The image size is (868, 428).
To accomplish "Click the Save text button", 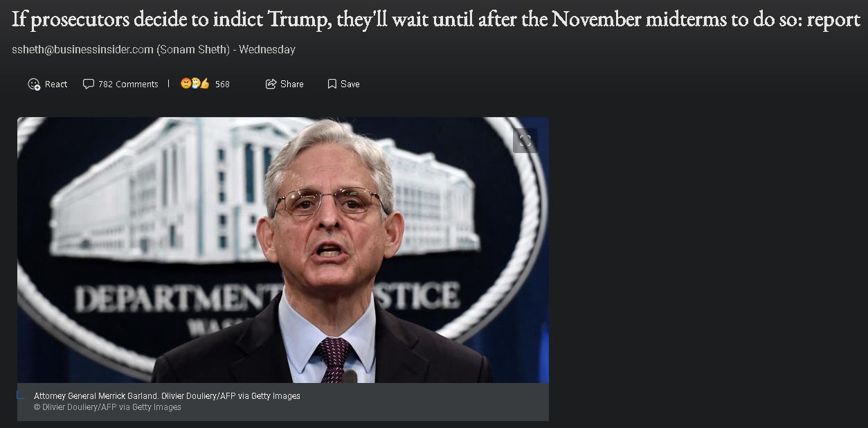I will pyautogui.click(x=350, y=84).
